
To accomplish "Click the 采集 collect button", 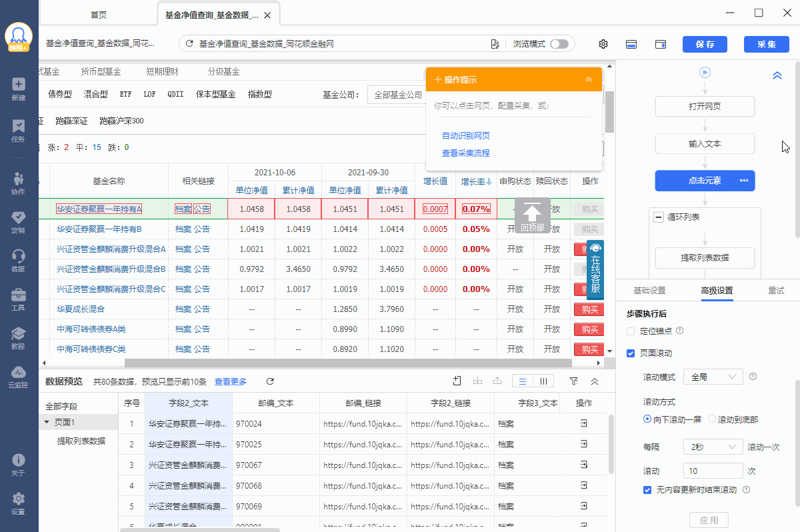I will point(767,44).
